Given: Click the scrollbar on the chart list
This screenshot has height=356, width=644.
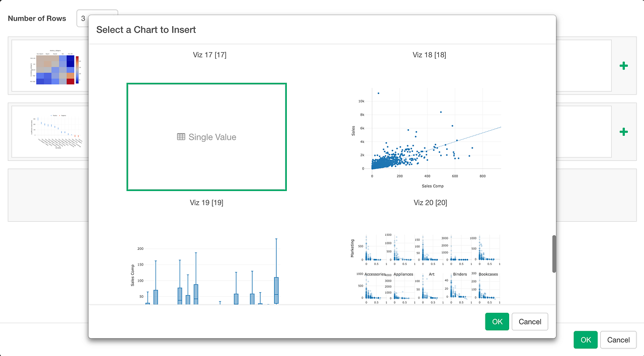Looking at the screenshot, I should [x=553, y=254].
